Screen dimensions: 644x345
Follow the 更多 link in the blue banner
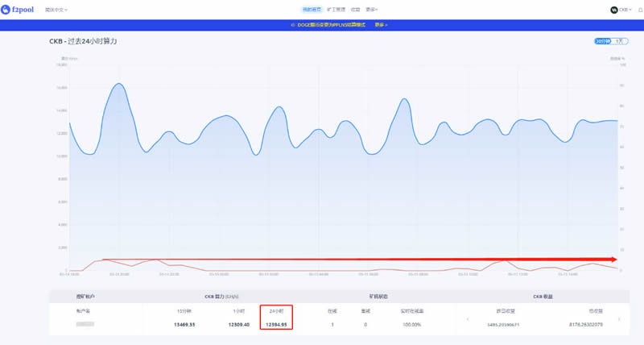tap(381, 25)
